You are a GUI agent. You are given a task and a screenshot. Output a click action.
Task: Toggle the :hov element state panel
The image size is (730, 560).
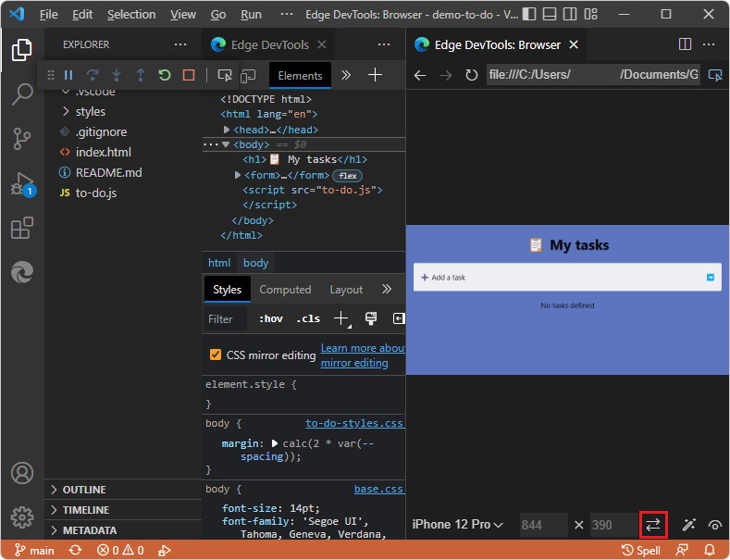tap(271, 318)
